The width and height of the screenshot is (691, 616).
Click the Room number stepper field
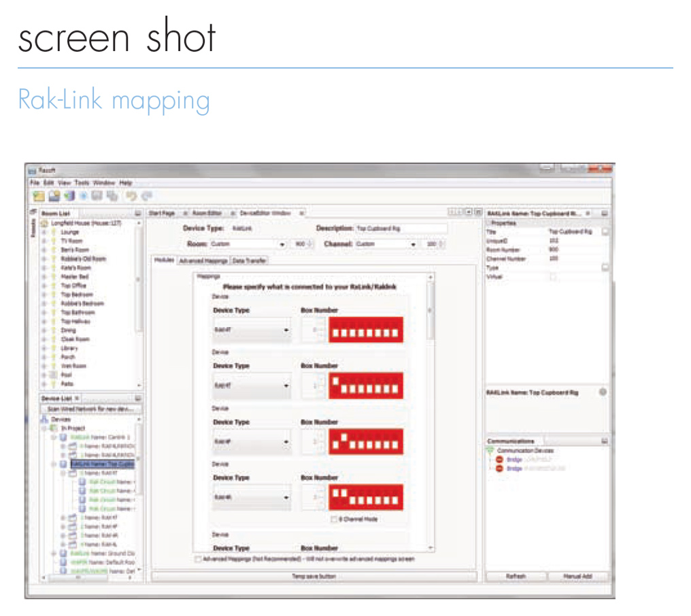pyautogui.click(x=302, y=243)
